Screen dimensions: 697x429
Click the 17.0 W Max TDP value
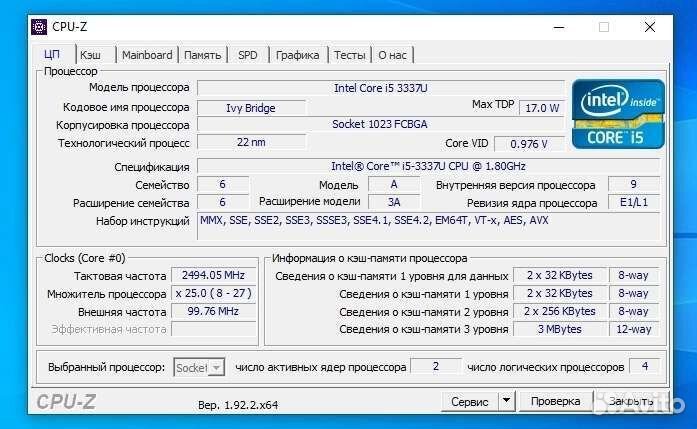tap(542, 108)
